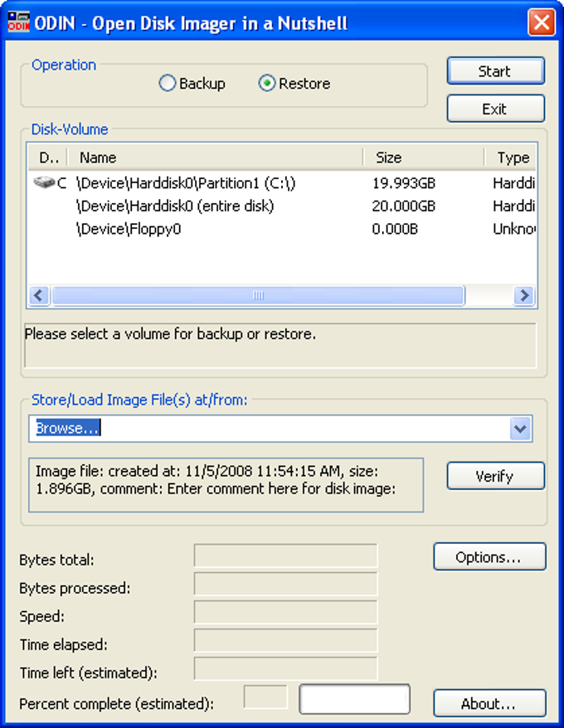This screenshot has width=564, height=728.
Task: Click the 'Please select a volume' message
Action: point(170,334)
